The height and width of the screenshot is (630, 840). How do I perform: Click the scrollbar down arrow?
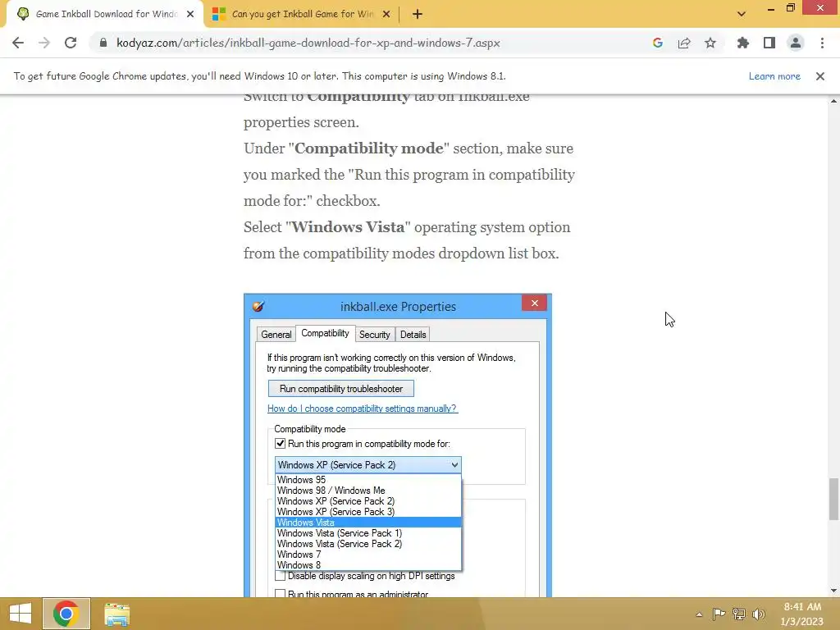[833, 591]
